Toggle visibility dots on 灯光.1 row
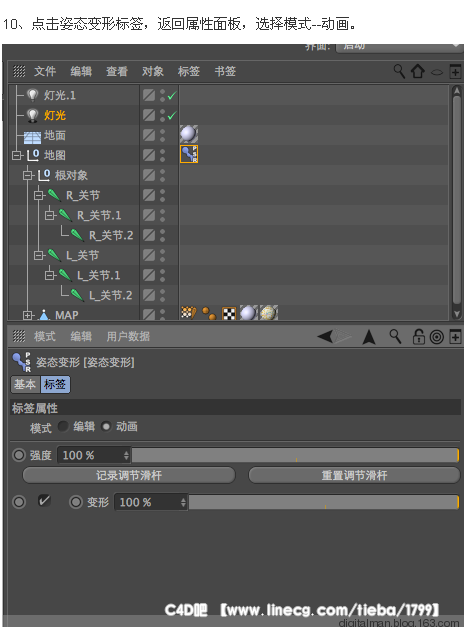This screenshot has height=627, width=465. point(162,95)
